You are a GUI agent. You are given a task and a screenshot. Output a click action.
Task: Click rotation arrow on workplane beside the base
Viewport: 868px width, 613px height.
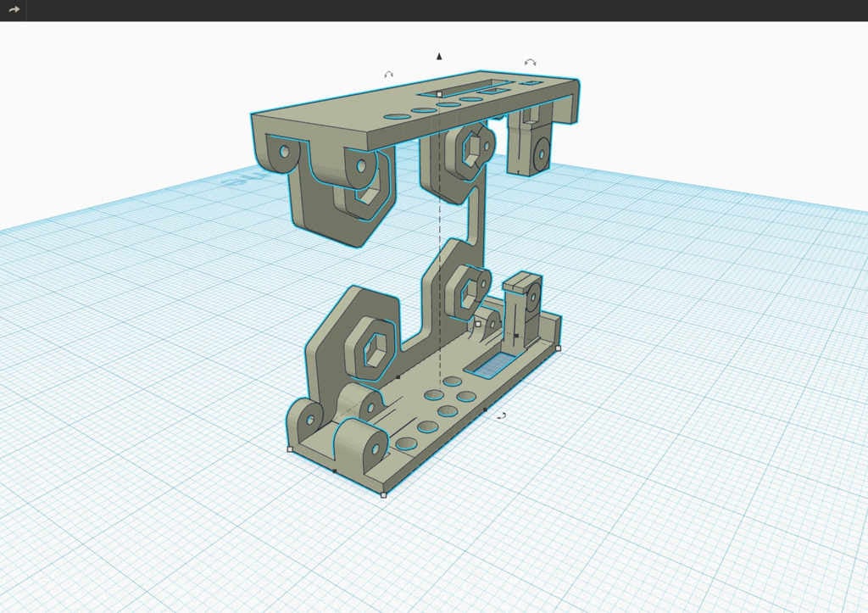(x=501, y=415)
